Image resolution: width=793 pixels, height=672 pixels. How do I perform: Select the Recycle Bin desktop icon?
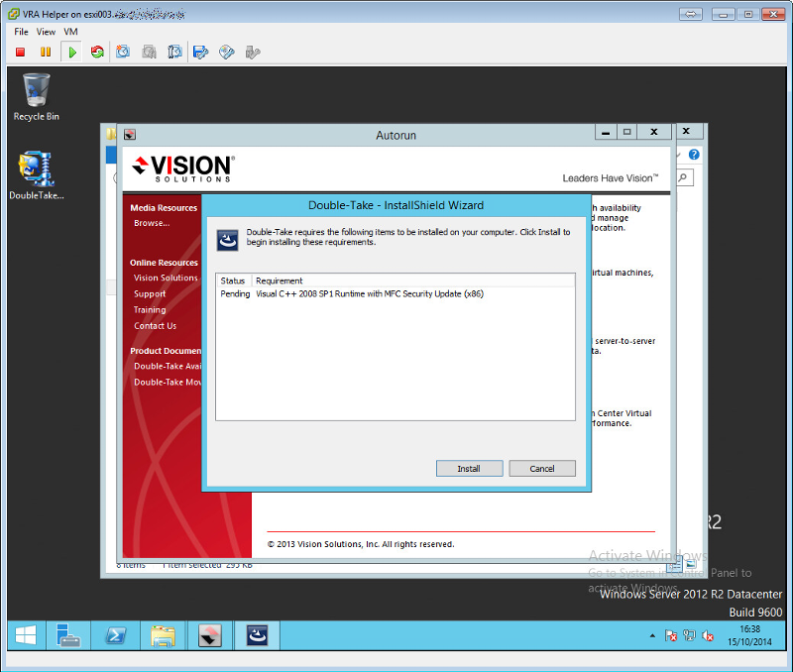pyautogui.click(x=37, y=97)
